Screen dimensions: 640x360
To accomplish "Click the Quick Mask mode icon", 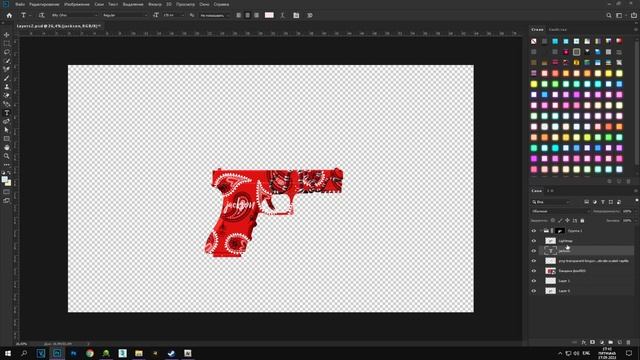I will pyautogui.click(x=7, y=192).
